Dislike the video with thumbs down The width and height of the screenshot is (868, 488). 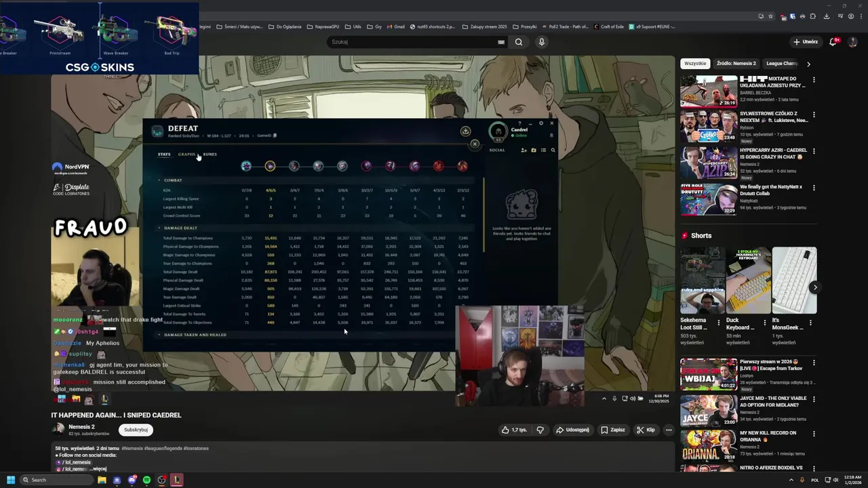540,430
